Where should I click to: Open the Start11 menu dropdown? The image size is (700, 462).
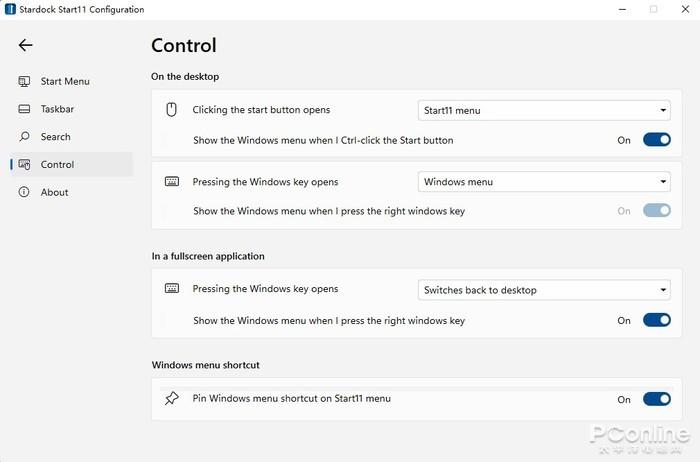tap(544, 110)
